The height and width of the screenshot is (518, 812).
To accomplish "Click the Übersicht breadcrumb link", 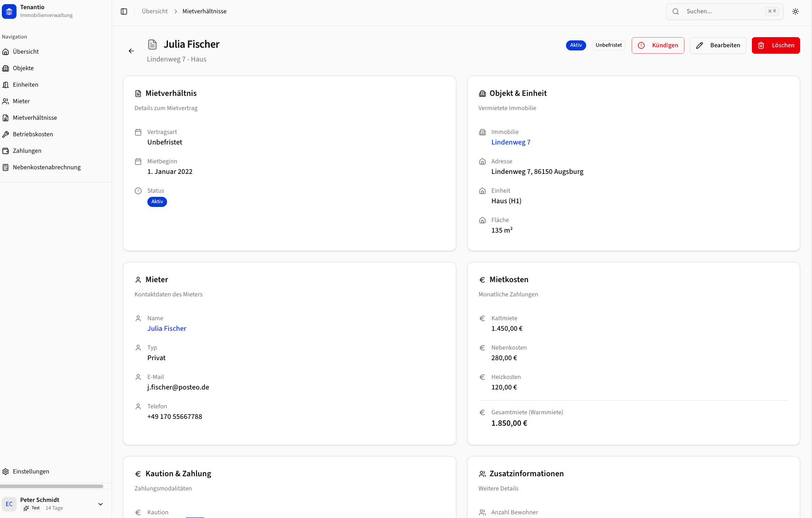I will tap(155, 11).
